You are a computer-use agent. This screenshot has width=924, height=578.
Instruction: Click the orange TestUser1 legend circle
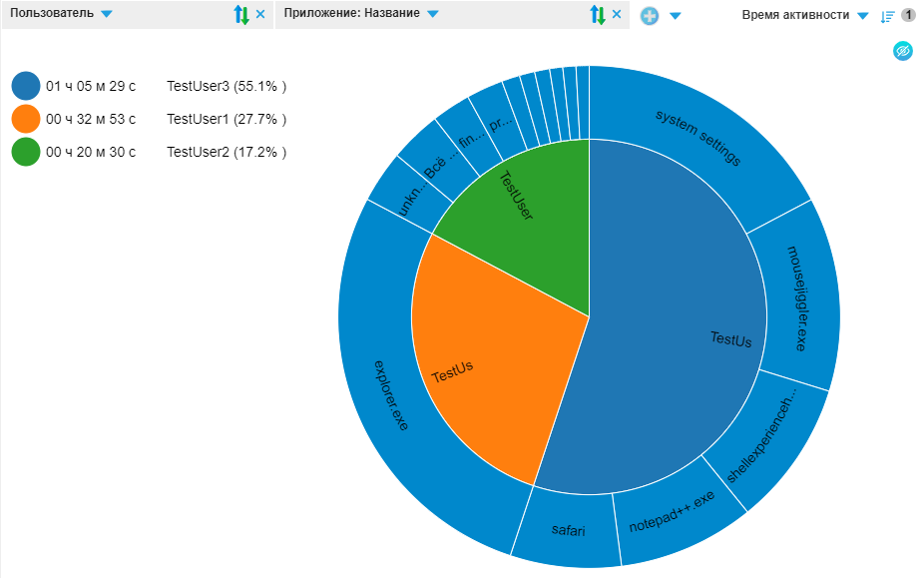click(x=26, y=119)
